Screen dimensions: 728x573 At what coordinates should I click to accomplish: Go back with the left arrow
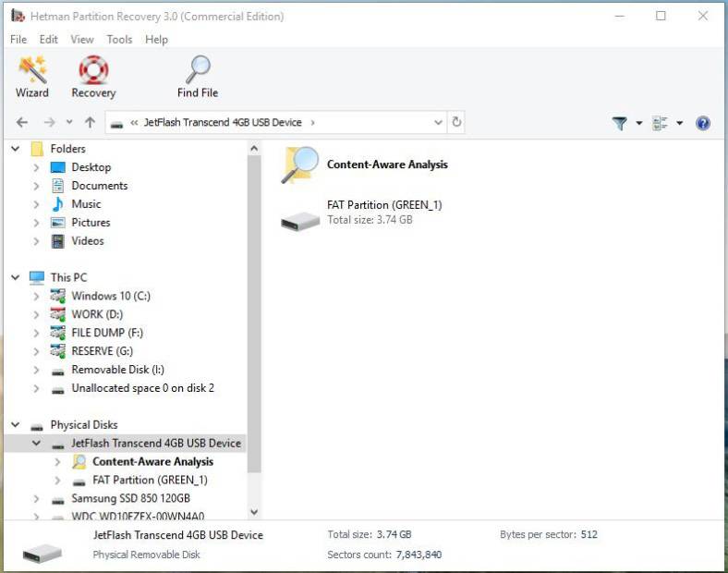[22, 123]
